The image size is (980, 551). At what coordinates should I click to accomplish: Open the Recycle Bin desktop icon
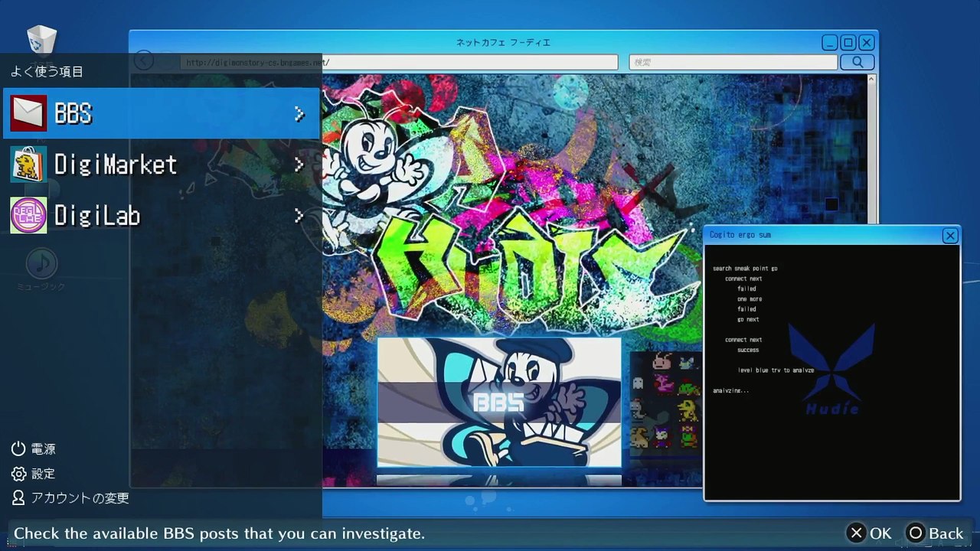click(x=41, y=40)
